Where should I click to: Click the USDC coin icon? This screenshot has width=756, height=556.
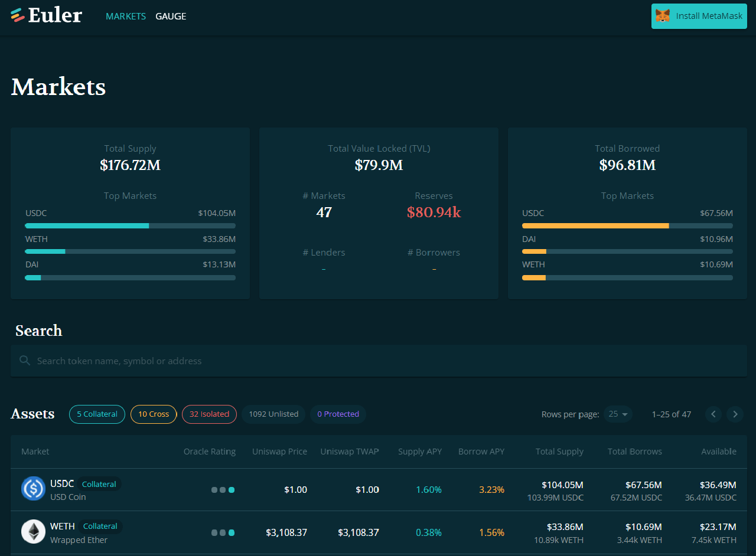(x=34, y=489)
